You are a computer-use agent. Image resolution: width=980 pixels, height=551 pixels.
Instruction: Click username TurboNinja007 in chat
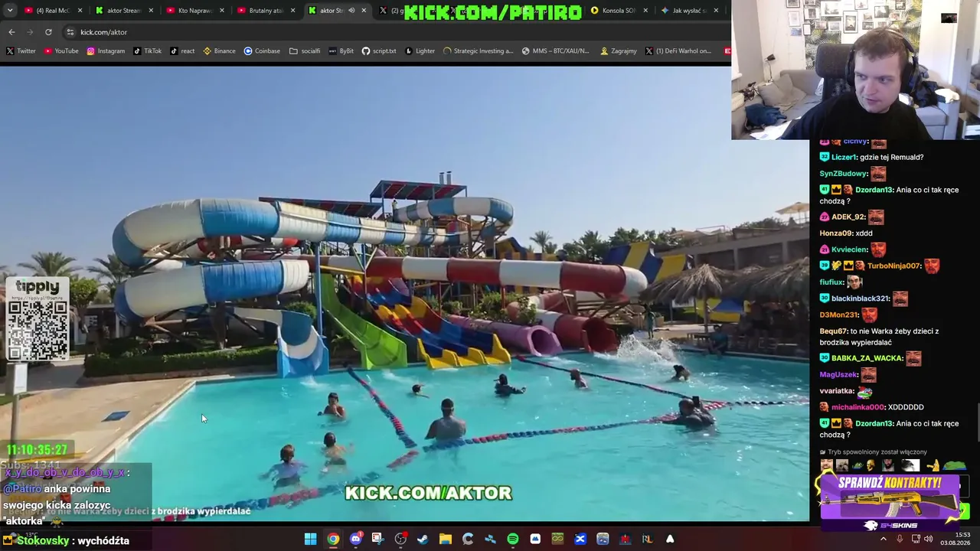(x=893, y=266)
